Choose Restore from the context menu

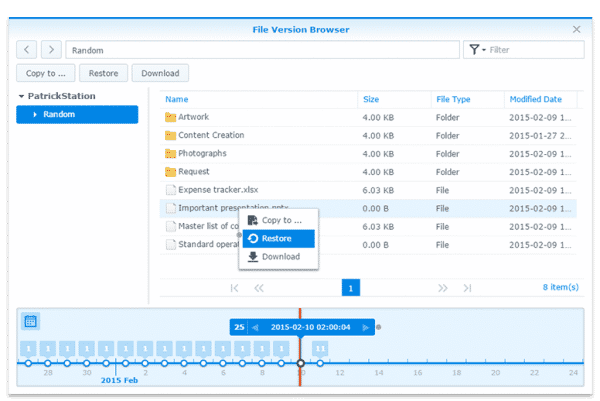(x=277, y=238)
